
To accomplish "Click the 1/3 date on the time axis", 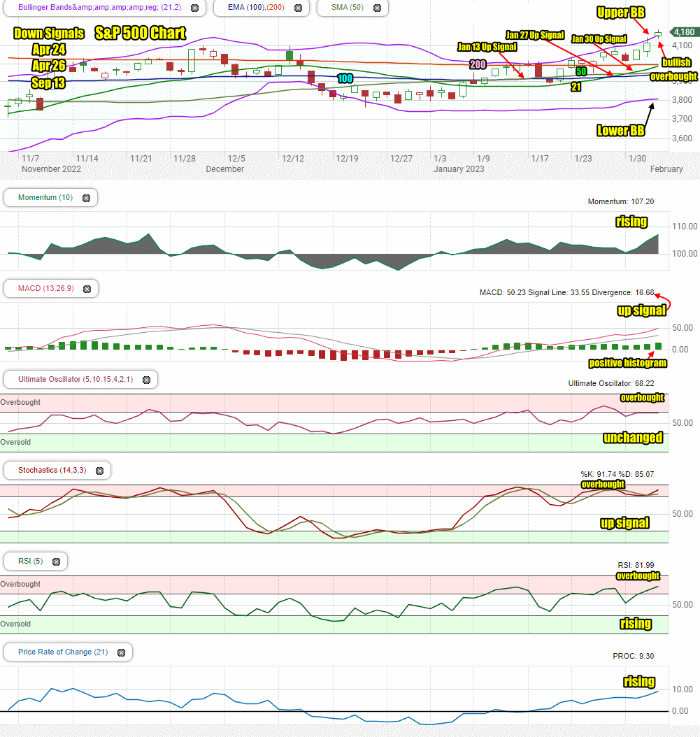I will click(440, 159).
